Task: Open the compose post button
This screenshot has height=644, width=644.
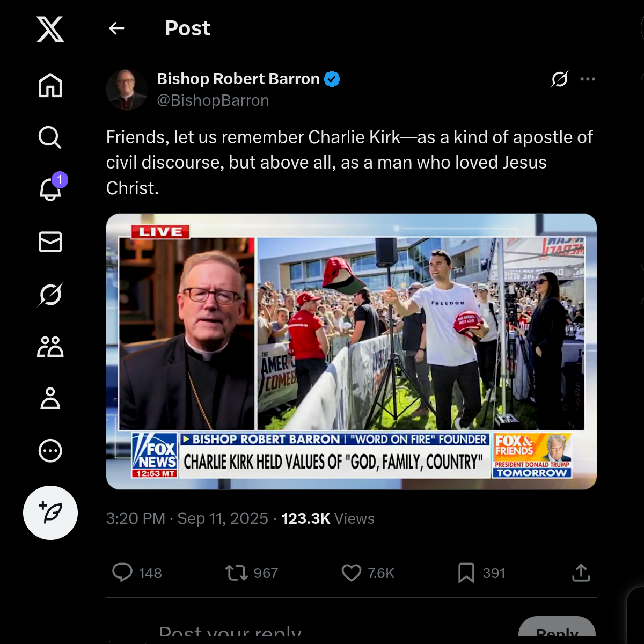Action: pos(50,513)
